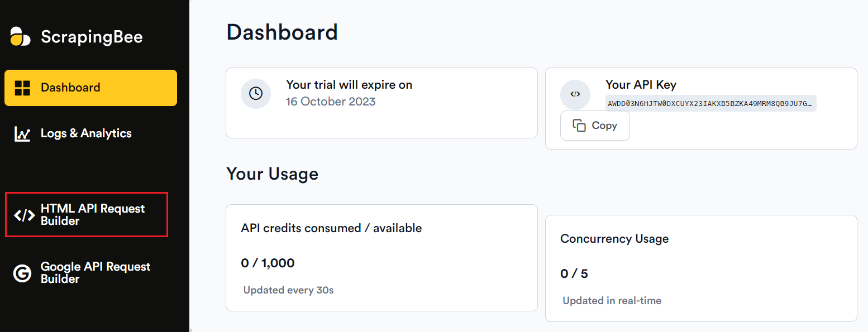868x332 pixels.
Task: Click the clock icon beside trial expiry
Action: pos(256,94)
